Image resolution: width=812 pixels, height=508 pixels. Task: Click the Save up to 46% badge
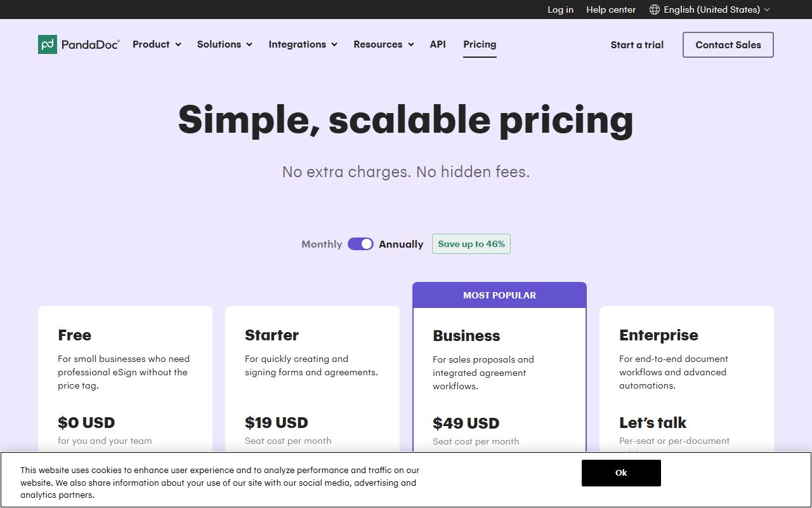(471, 244)
